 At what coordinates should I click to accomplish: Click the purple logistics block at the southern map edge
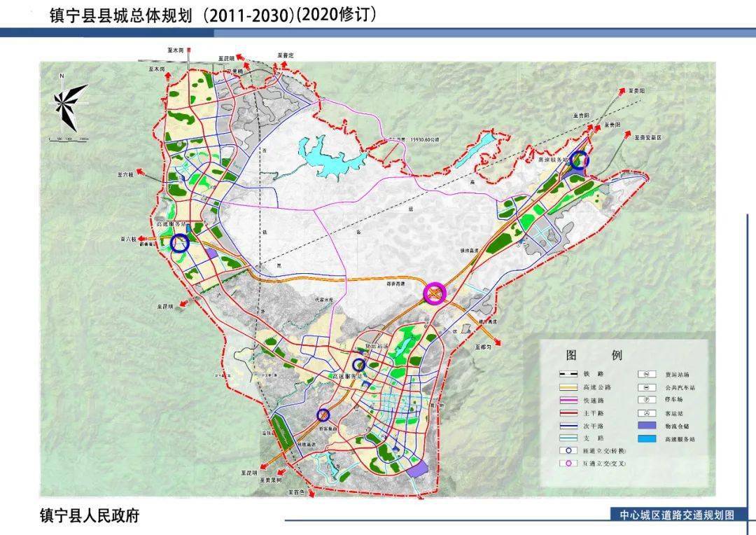point(416,469)
